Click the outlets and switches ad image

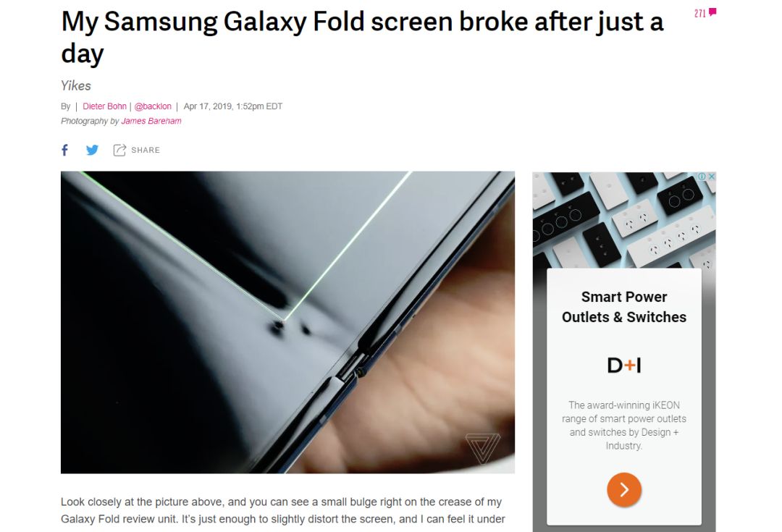(624, 220)
